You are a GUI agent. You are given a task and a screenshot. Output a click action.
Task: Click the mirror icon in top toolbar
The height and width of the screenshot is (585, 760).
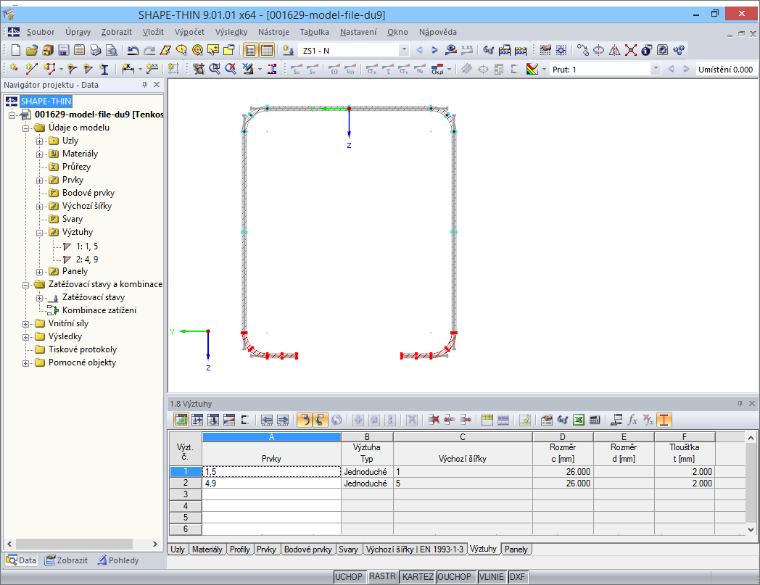point(615,50)
